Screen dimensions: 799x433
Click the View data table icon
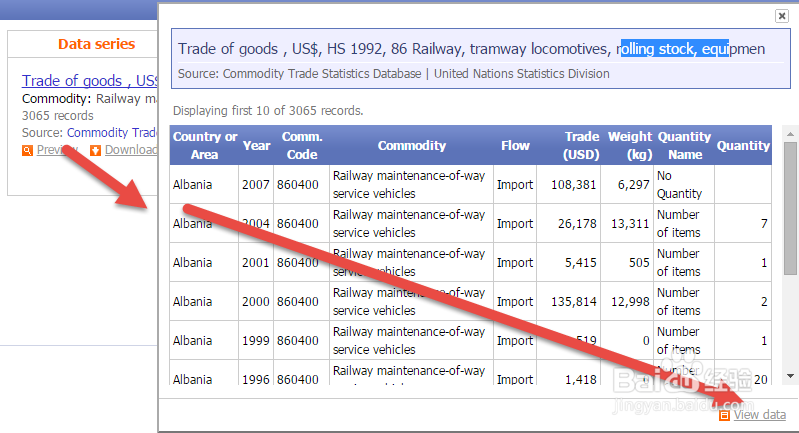[724, 416]
